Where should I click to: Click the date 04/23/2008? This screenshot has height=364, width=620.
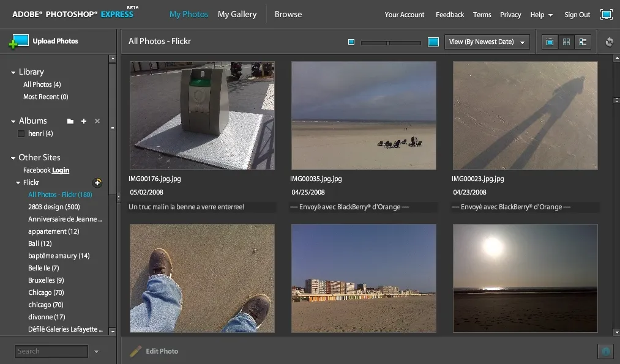point(470,193)
